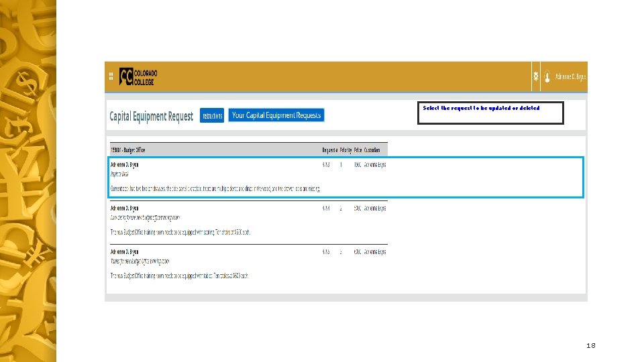Click the price value in chairs row
Screen dimensions: 644x362
pos(358,208)
